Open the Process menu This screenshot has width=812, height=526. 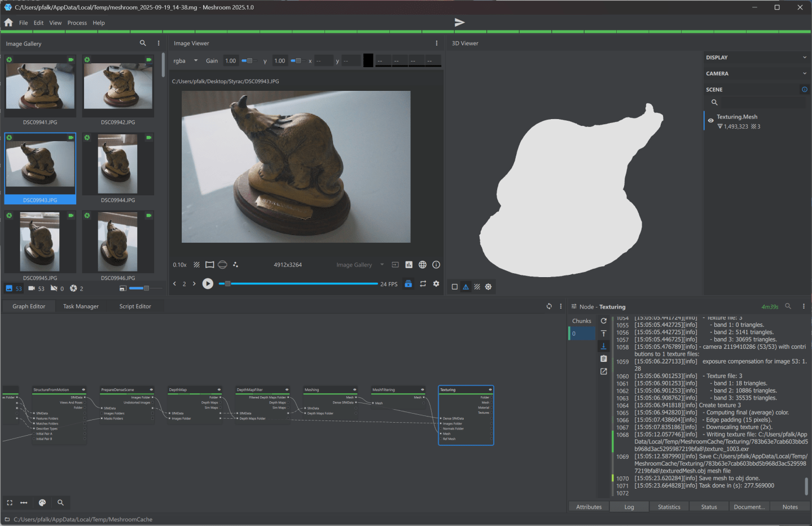pyautogui.click(x=77, y=23)
